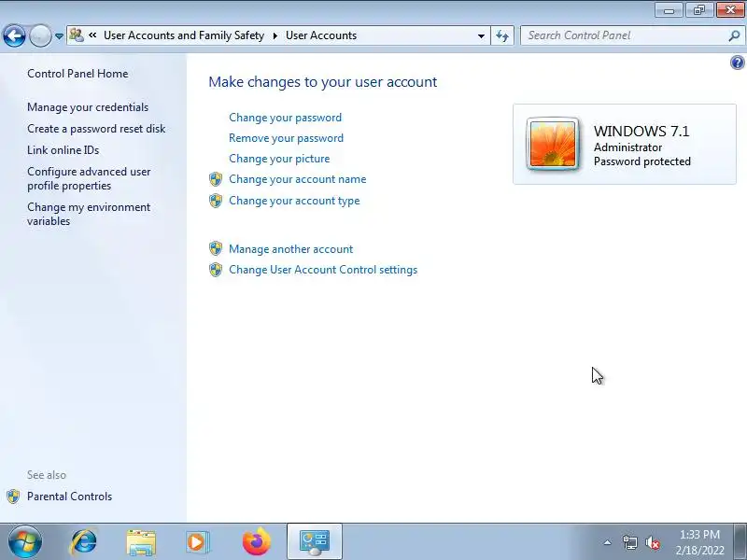This screenshot has width=747, height=560.
Task: Click shield icon next to Manage another account
Action: coord(216,248)
